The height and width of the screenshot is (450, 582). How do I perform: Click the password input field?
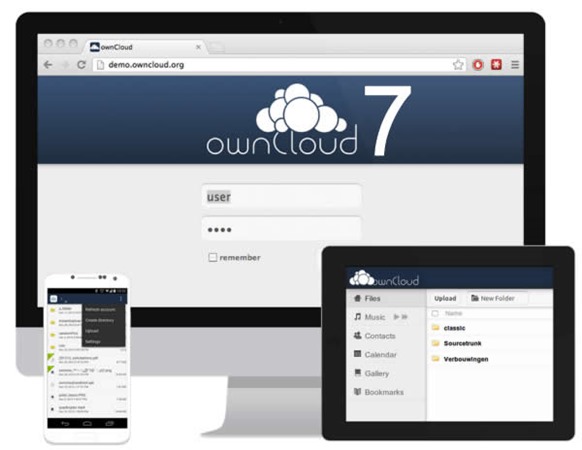tap(281, 229)
